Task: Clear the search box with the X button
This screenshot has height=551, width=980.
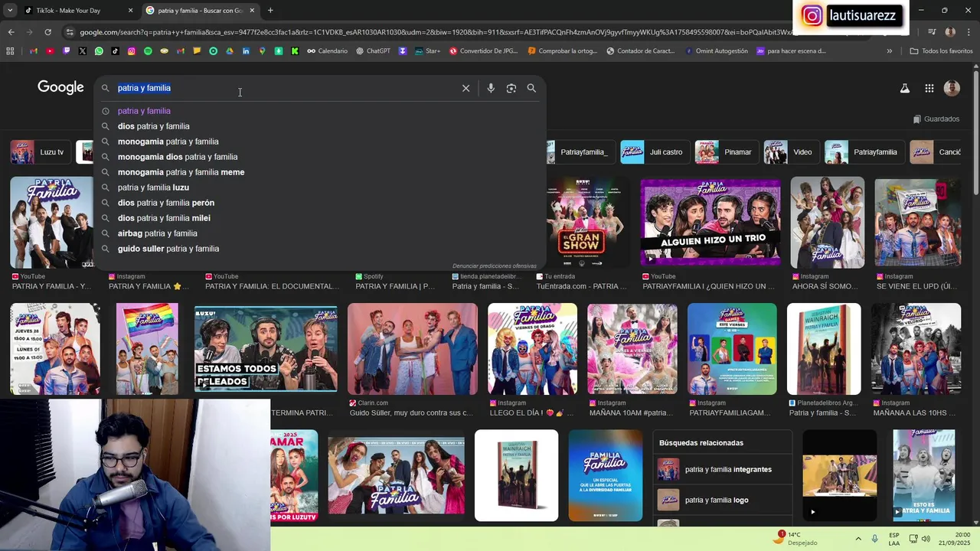Action: (x=465, y=88)
